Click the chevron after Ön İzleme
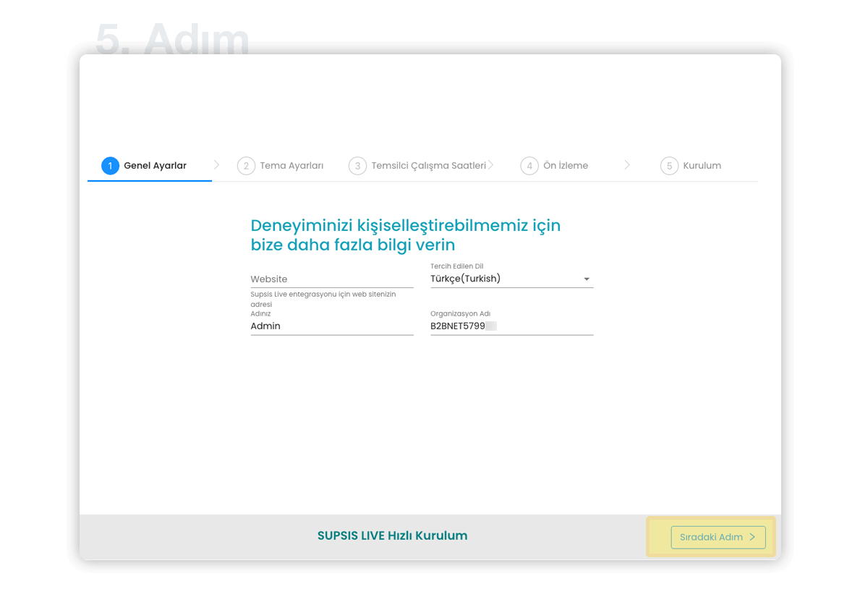 click(627, 165)
